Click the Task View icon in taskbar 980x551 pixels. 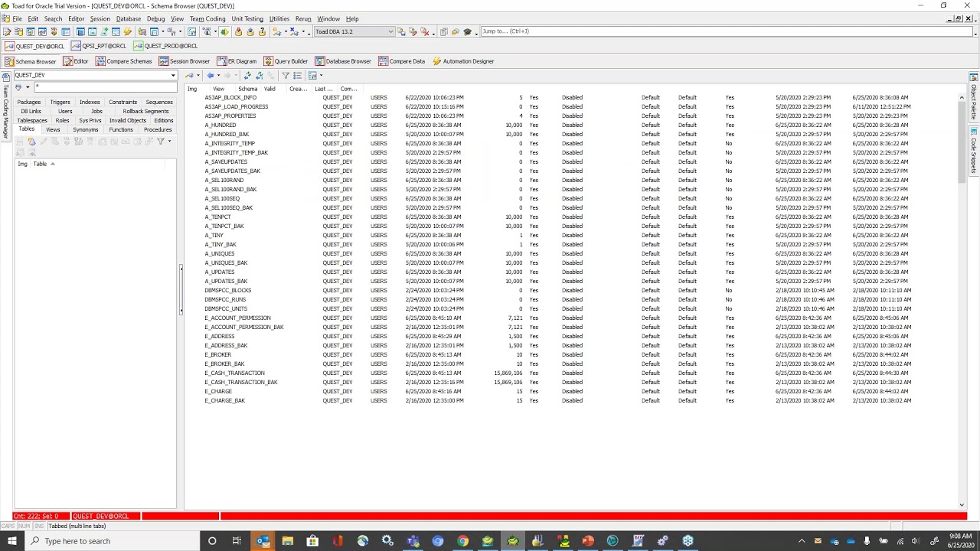[237, 541]
